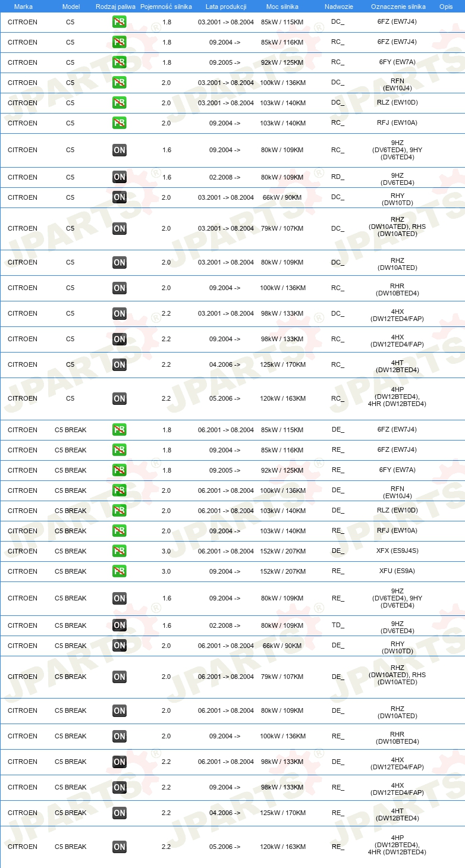
Task: Click the Model column header
Action: pos(71,7)
